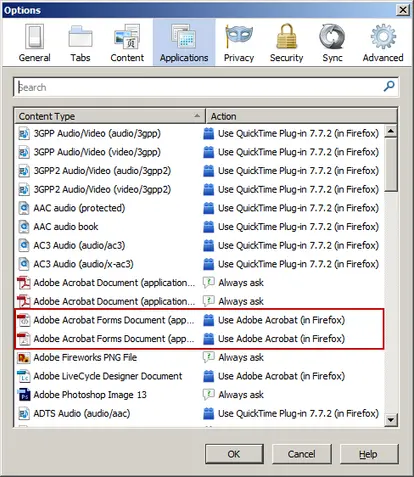Select "AAC audio (protected)" entry

(x=79, y=208)
